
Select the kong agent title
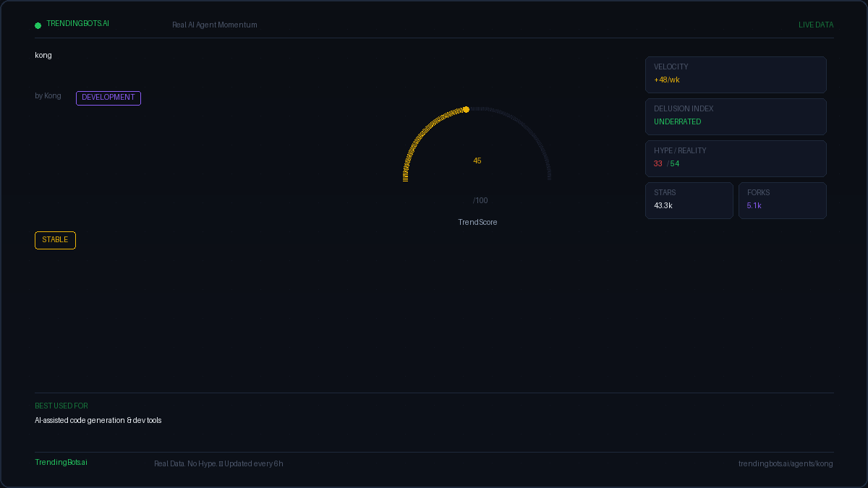coord(43,55)
